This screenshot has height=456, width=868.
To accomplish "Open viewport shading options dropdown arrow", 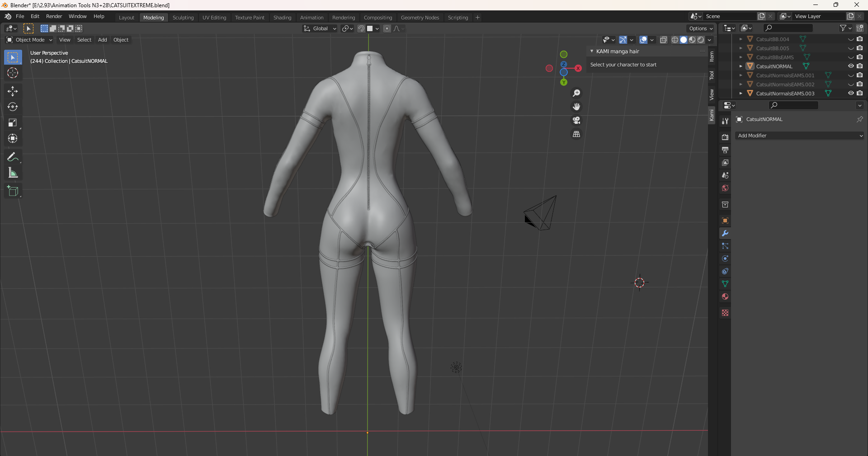I will point(710,40).
